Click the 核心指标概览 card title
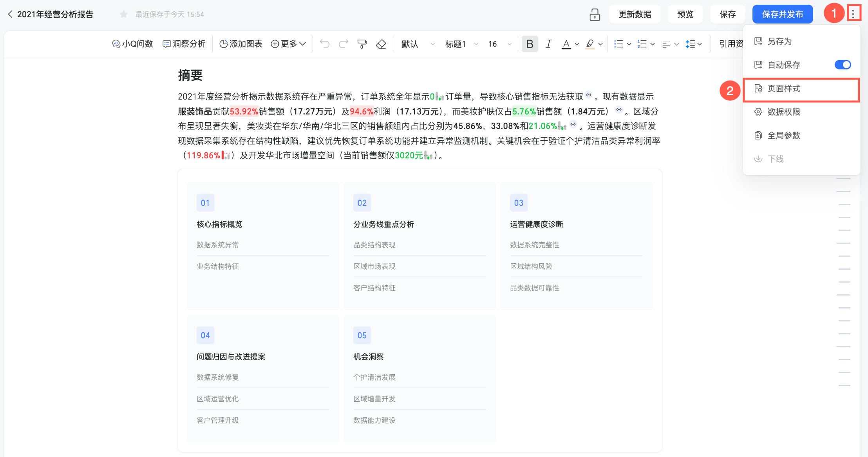The image size is (868, 457). (x=219, y=224)
